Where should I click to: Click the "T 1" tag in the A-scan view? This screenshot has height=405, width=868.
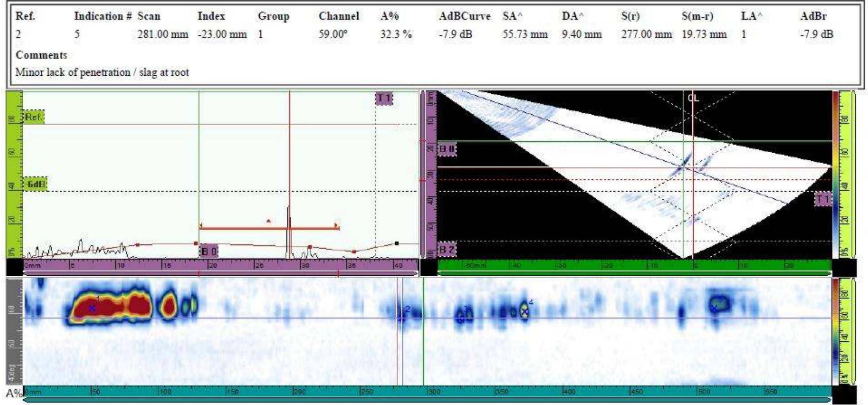click(x=384, y=98)
